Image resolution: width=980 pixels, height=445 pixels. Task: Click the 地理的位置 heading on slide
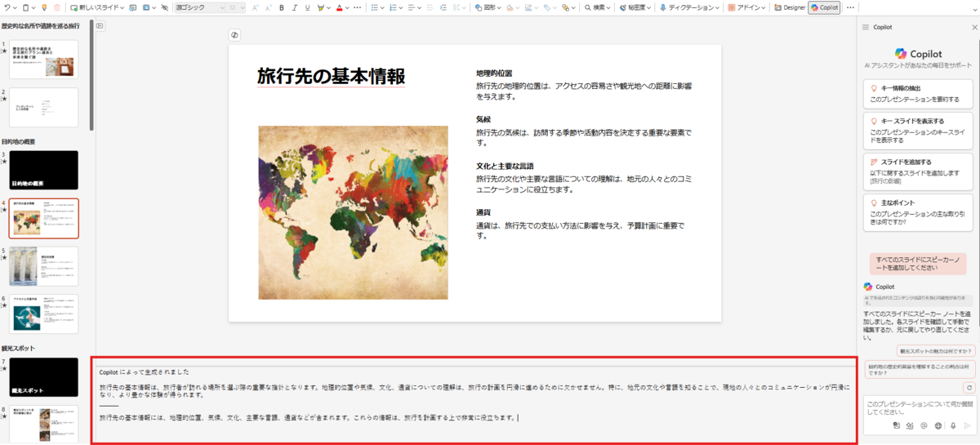point(494,73)
